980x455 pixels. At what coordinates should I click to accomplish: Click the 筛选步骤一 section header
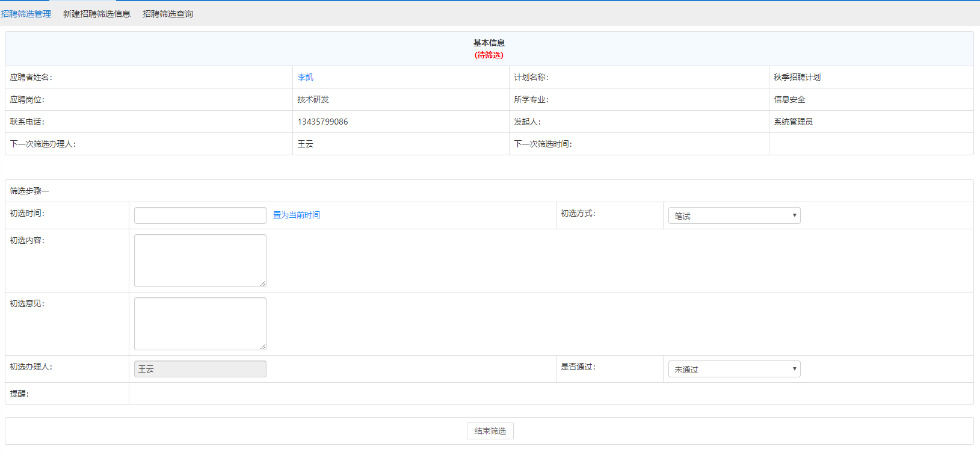point(29,191)
